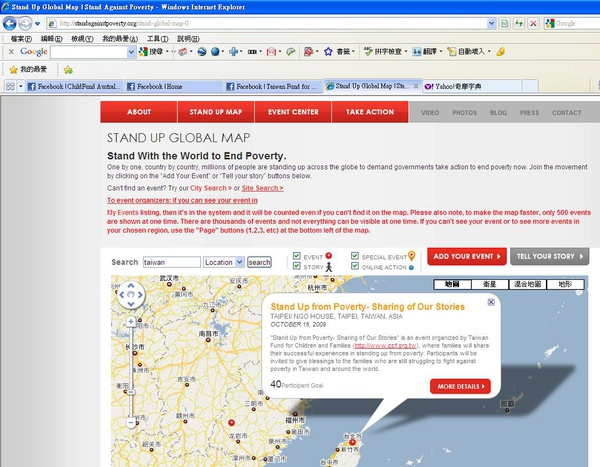Click the spell check (拼字檢查) toolbar icon
The image size is (600, 467).
(x=368, y=51)
